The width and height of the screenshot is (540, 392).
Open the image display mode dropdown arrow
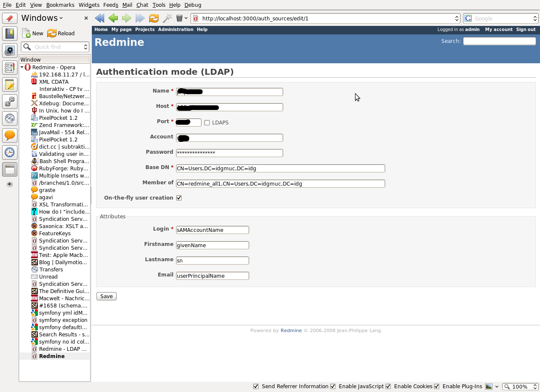pos(496,387)
